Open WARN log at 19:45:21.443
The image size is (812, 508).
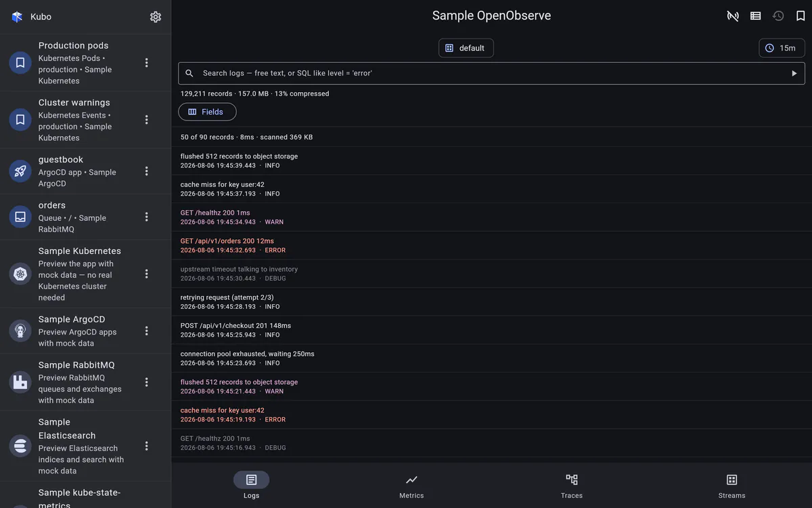491,387
